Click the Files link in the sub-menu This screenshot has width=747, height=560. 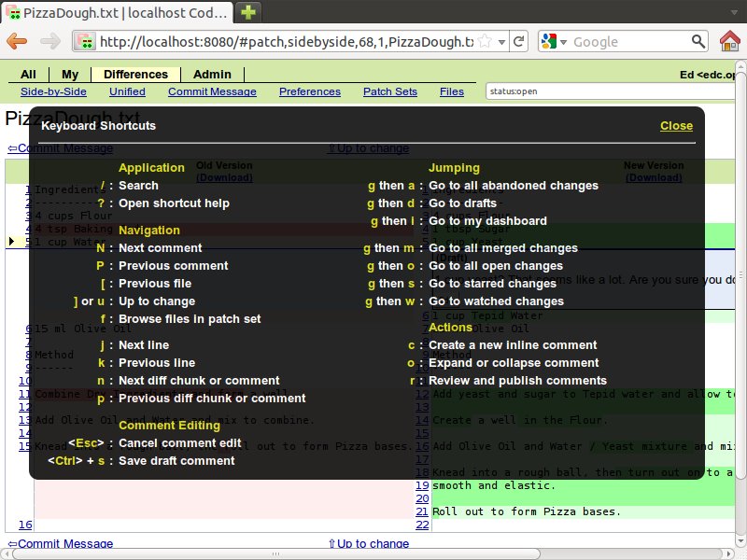click(452, 91)
